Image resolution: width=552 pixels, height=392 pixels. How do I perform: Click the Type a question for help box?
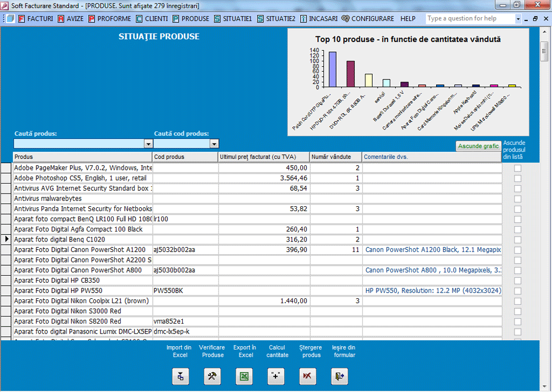coord(471,19)
